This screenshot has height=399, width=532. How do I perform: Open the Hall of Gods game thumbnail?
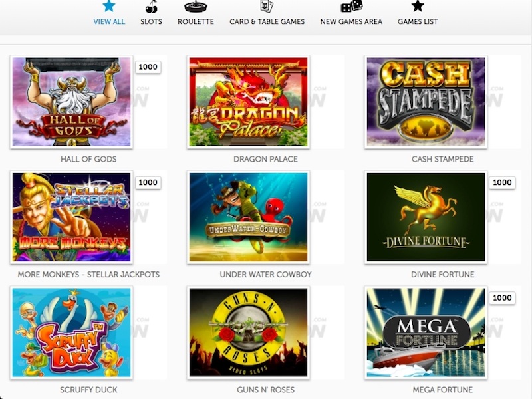pos(72,102)
